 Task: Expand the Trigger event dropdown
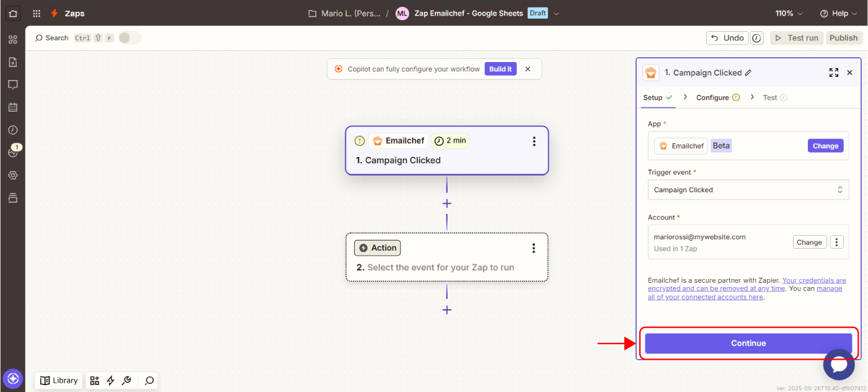748,190
